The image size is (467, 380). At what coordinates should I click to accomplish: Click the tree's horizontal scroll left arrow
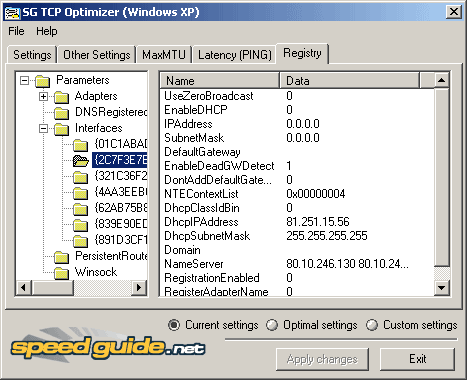(23, 288)
